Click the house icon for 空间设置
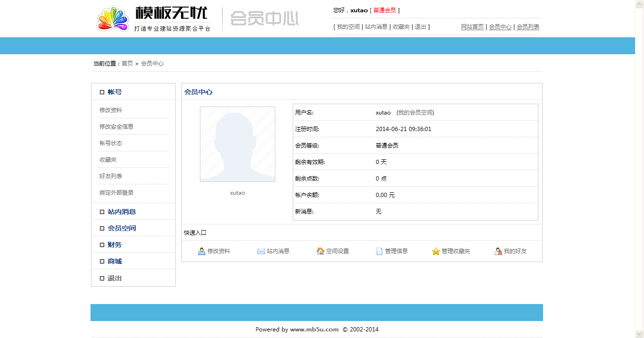 point(320,251)
